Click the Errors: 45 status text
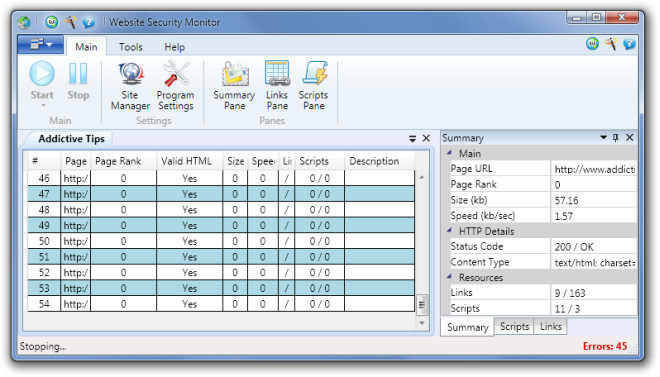This screenshot has height=377, width=660. coord(605,346)
